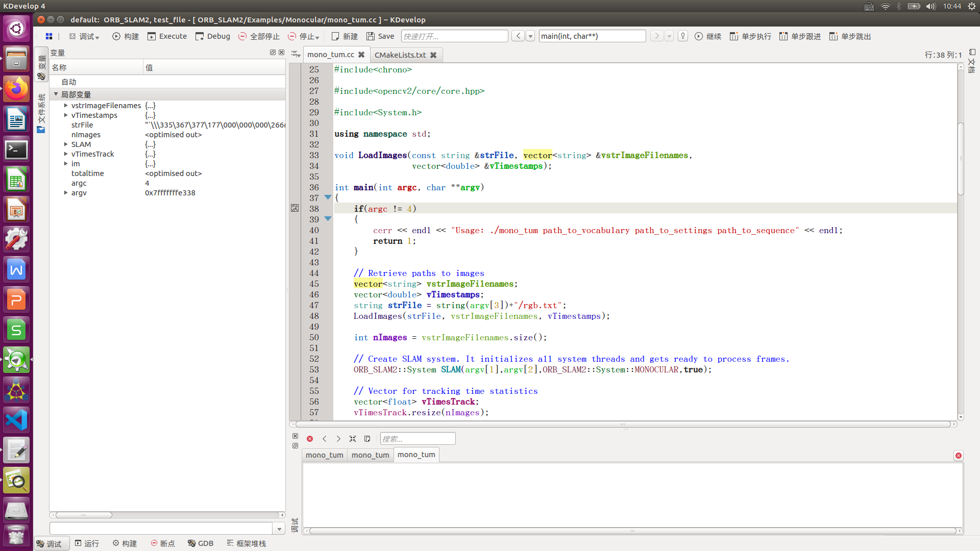Click 继续 to continue debugging
Screen dimensions: 980x551
(x=708, y=36)
